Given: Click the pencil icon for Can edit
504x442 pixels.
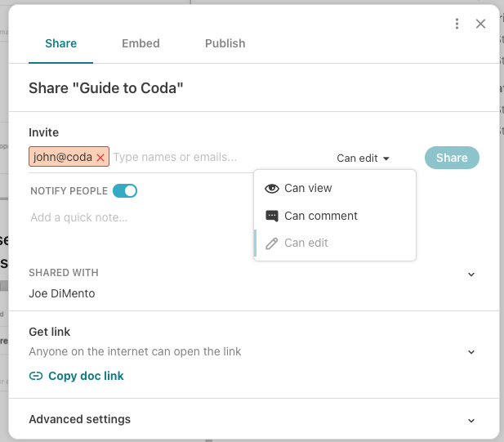Looking at the screenshot, I should click(272, 243).
